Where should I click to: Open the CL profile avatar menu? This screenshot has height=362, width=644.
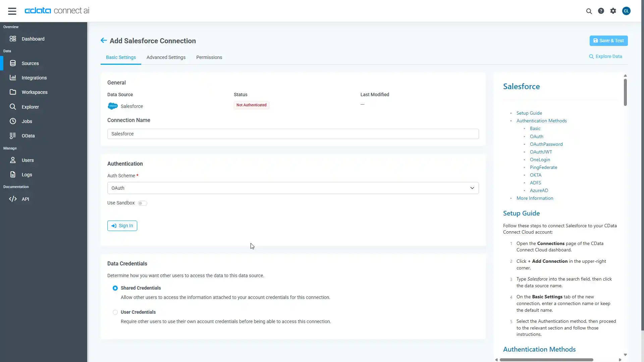pos(627,11)
